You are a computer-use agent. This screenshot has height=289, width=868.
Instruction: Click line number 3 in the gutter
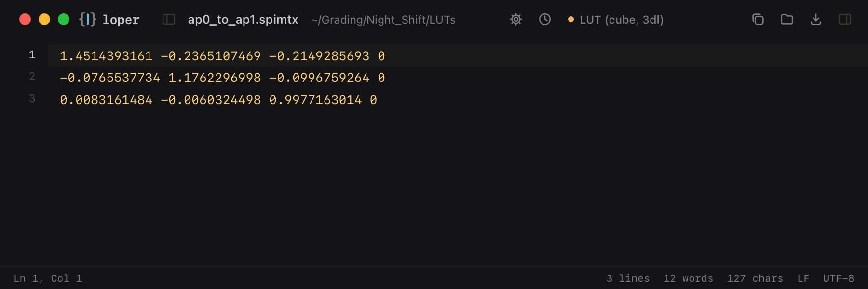pos(32,99)
